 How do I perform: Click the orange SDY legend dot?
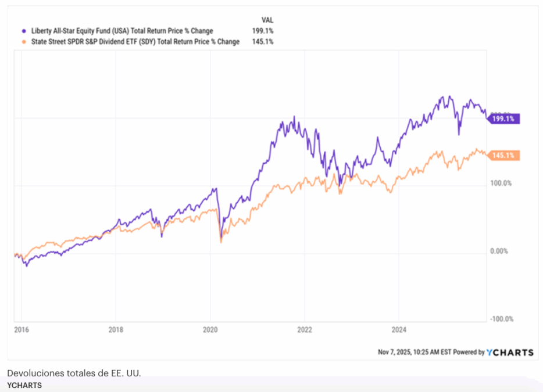23,42
